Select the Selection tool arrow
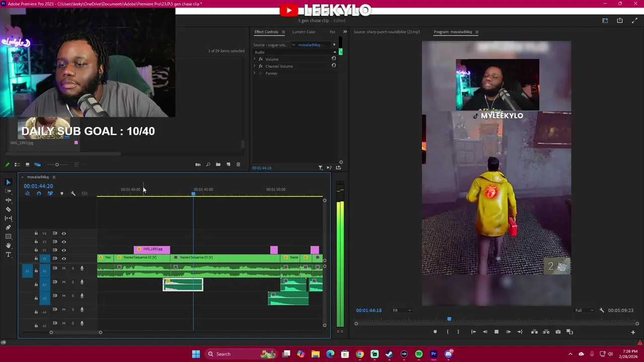Screen dimensions: 644x362 pyautogui.click(x=8, y=182)
